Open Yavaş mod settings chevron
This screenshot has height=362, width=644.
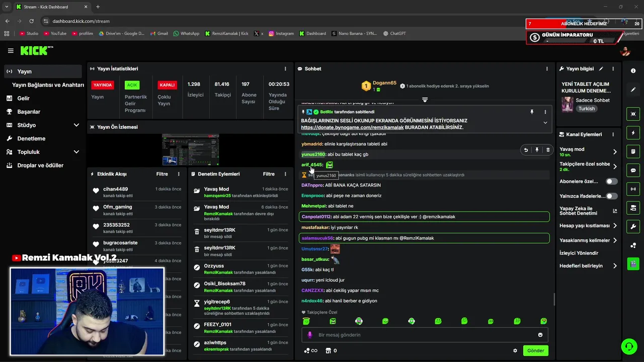[x=615, y=152]
